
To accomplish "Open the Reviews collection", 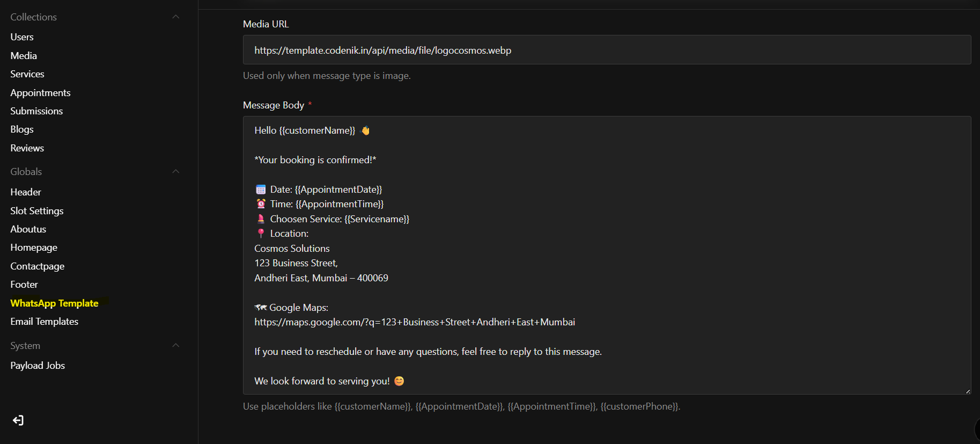I will (x=27, y=148).
